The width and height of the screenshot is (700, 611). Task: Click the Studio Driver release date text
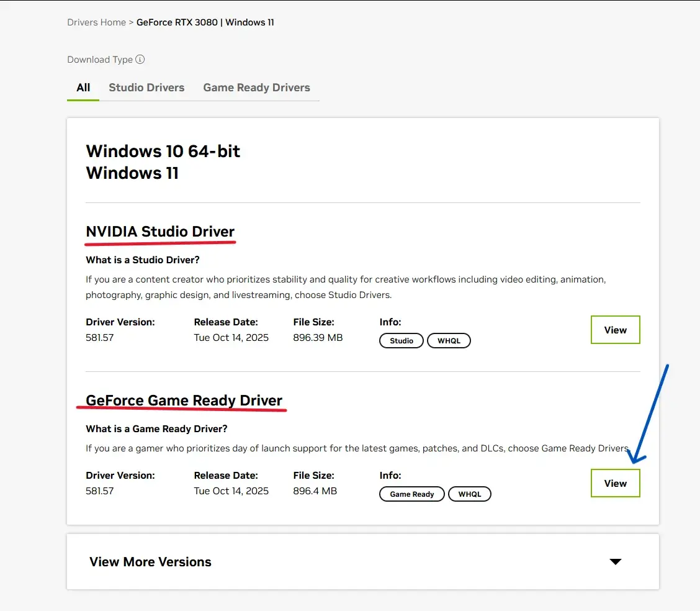pos(231,337)
